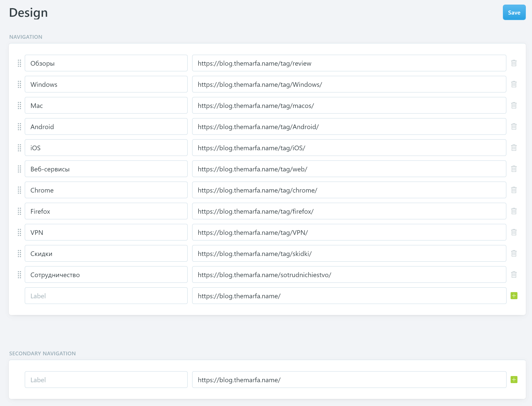The image size is (532, 406).
Task: Grab drag handle for Android row
Action: point(19,127)
